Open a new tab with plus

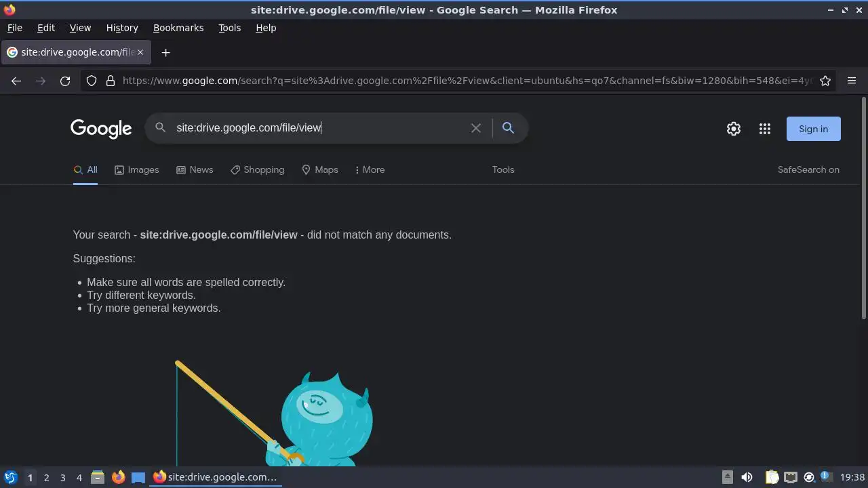165,52
